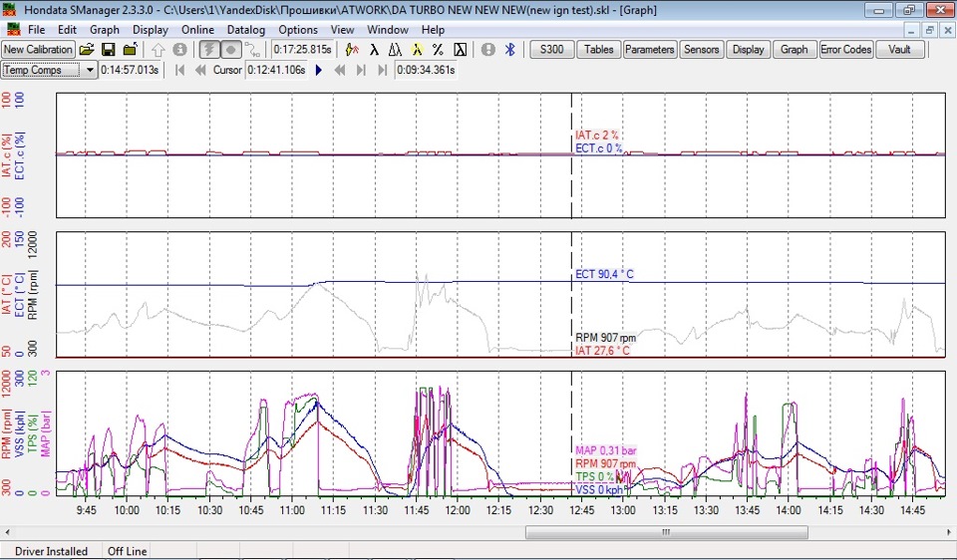Open the Sensors window
The width and height of the screenshot is (957, 560).
701,50
